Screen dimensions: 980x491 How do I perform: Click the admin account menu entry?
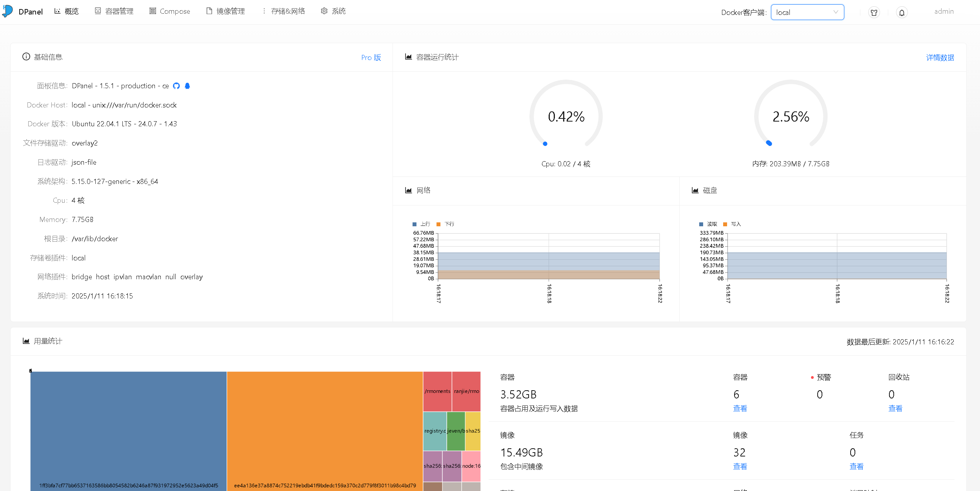click(x=944, y=11)
